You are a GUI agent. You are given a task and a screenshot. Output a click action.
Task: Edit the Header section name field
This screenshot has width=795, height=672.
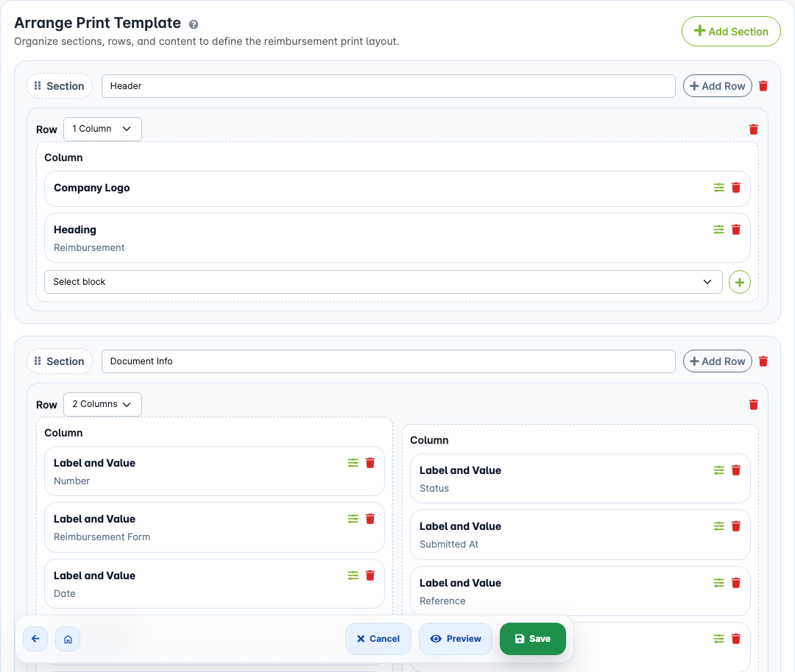[389, 86]
